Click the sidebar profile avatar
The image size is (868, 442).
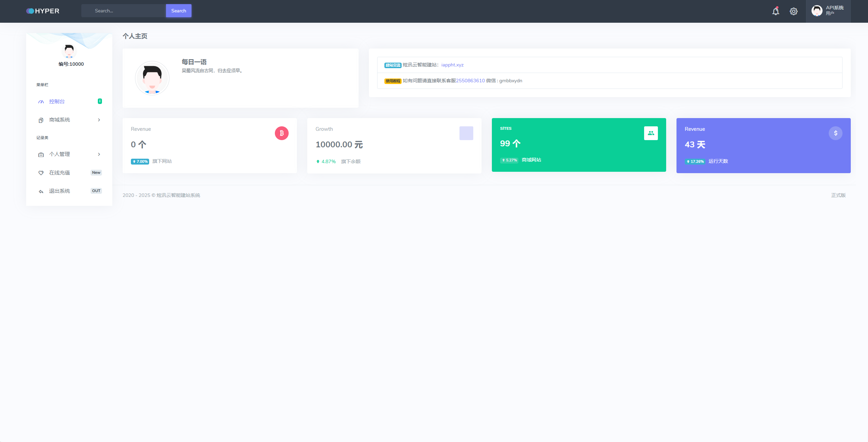tap(69, 51)
